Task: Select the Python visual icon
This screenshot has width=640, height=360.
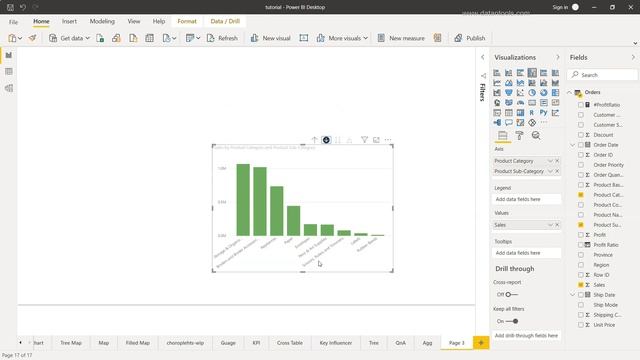Action: (x=544, y=113)
